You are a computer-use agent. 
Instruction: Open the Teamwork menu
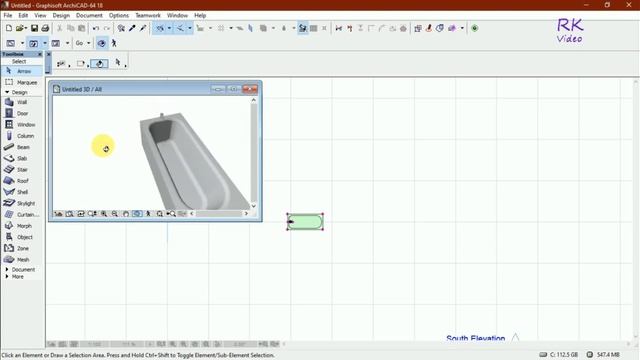coord(148,15)
